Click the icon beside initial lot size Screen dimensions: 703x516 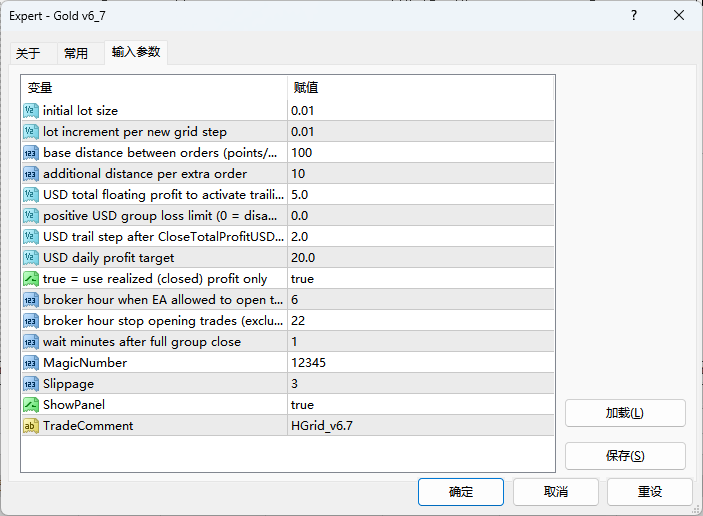point(30,111)
